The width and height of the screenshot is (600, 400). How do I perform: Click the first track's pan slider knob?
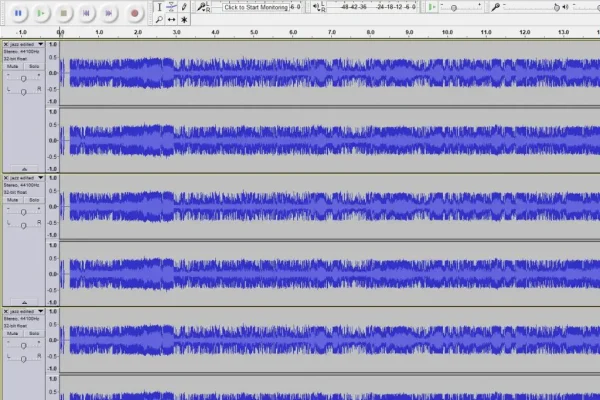tap(23, 92)
